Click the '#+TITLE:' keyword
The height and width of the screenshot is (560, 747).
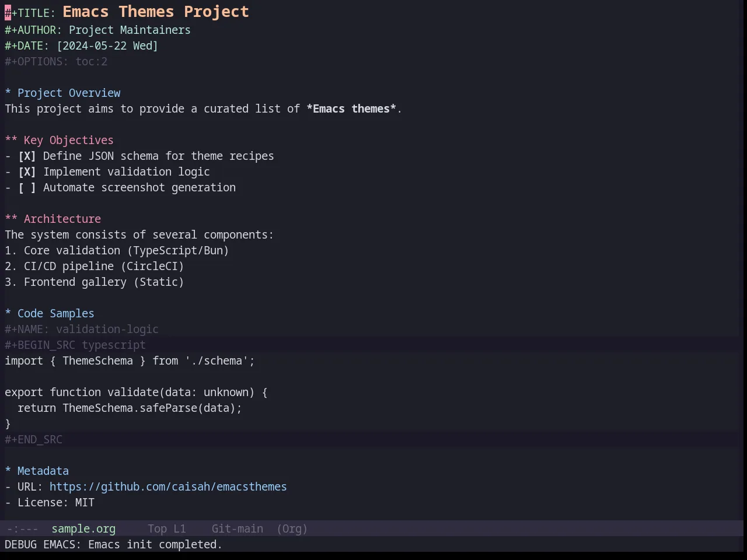coord(30,13)
